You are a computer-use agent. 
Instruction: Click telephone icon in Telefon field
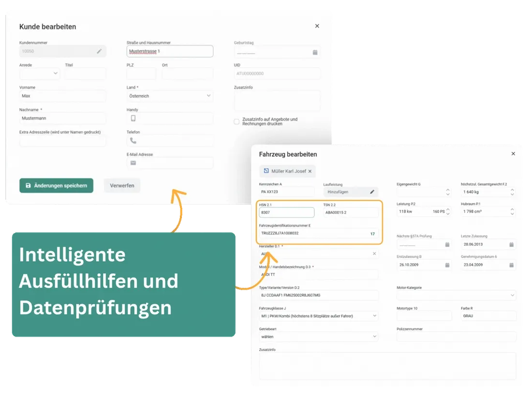pos(133,140)
